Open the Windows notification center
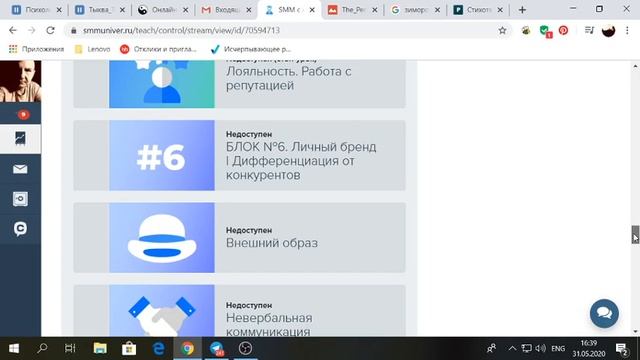This screenshot has height=360, width=640. [622, 349]
